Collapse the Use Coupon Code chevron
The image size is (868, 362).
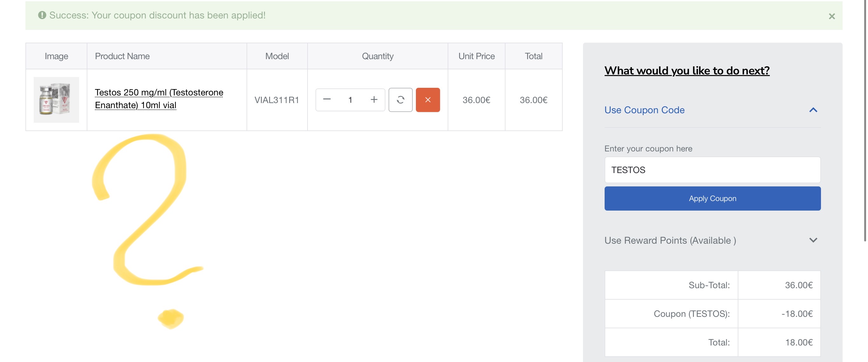click(813, 110)
